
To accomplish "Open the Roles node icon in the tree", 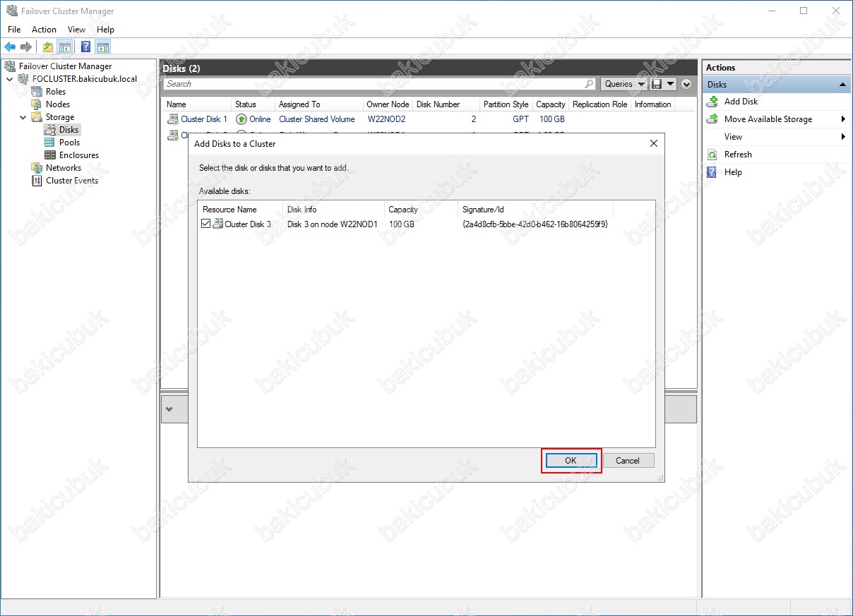I will click(37, 92).
